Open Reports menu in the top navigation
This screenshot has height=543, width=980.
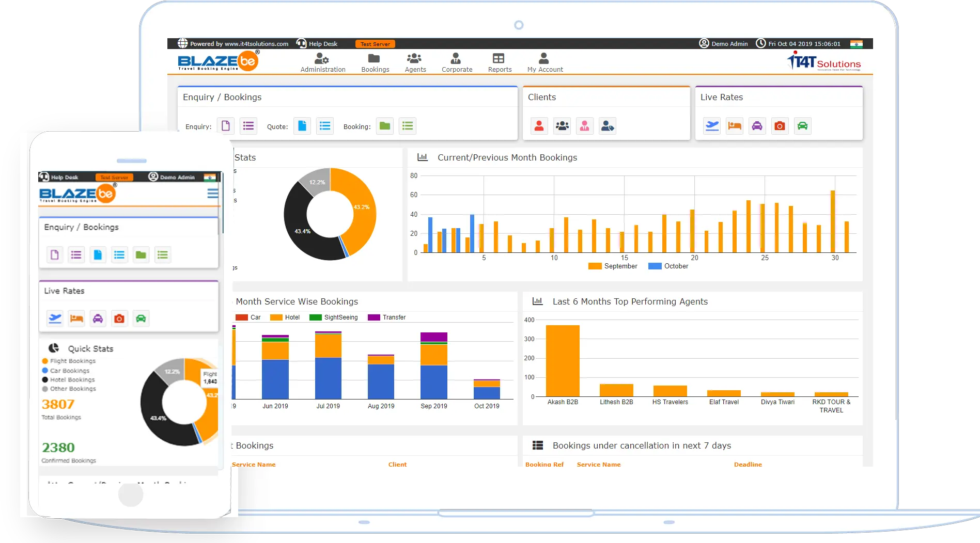tap(500, 63)
